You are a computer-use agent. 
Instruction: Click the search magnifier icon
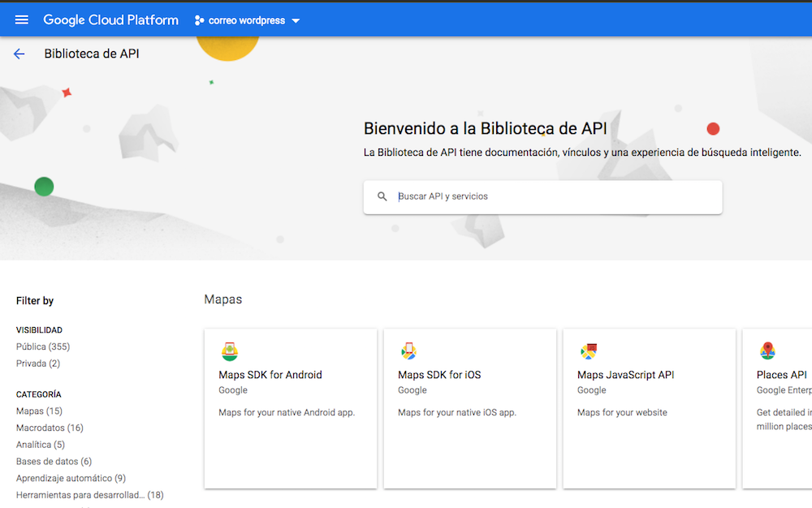coord(382,196)
